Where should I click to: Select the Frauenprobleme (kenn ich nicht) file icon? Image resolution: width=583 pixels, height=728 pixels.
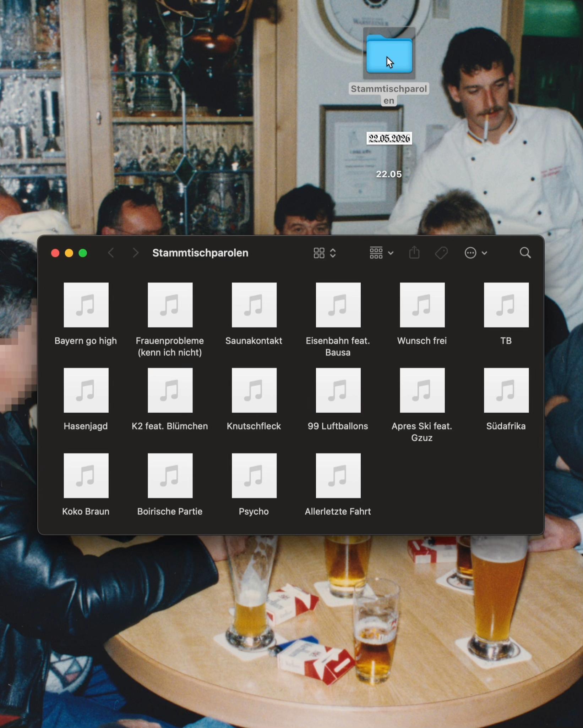click(170, 305)
